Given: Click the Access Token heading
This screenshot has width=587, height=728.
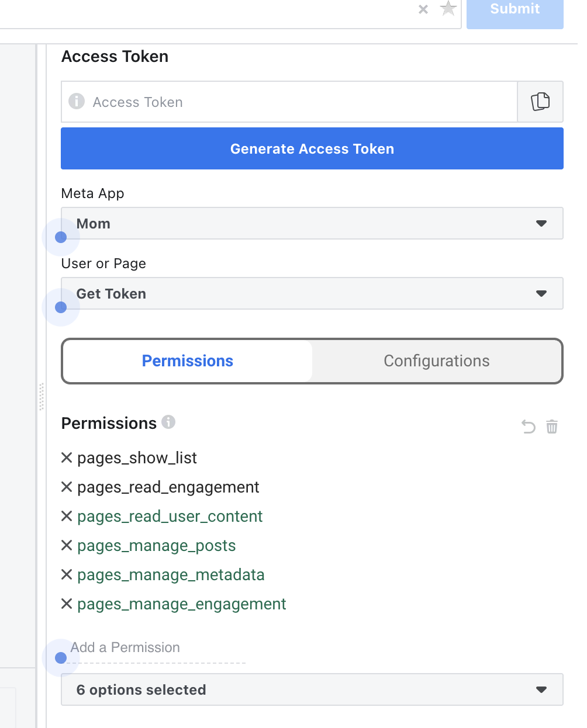Looking at the screenshot, I should (115, 57).
